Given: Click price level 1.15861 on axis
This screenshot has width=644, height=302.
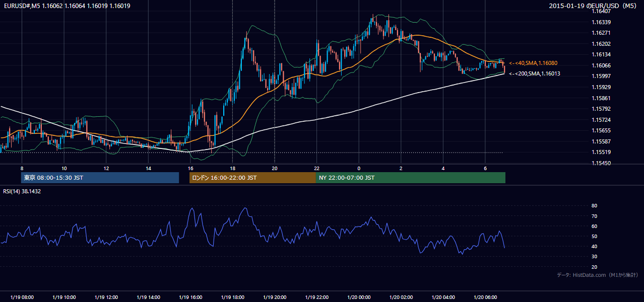Looking at the screenshot, I should coord(601,98).
